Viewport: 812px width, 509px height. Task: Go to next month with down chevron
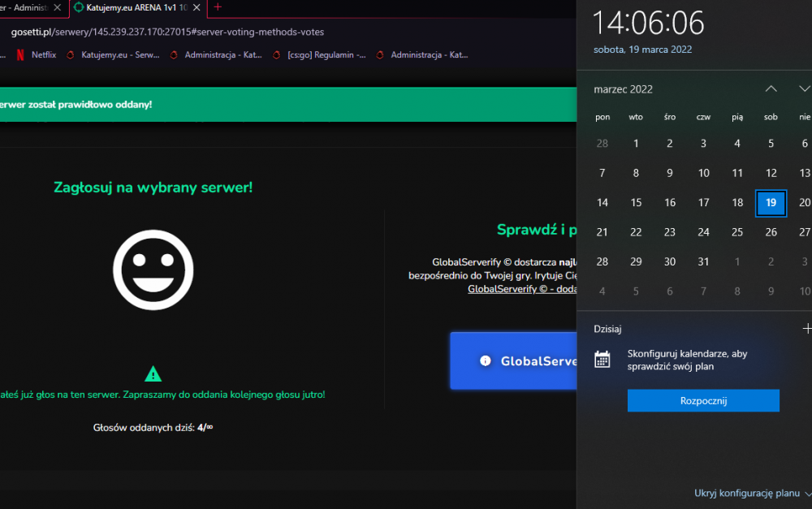804,89
